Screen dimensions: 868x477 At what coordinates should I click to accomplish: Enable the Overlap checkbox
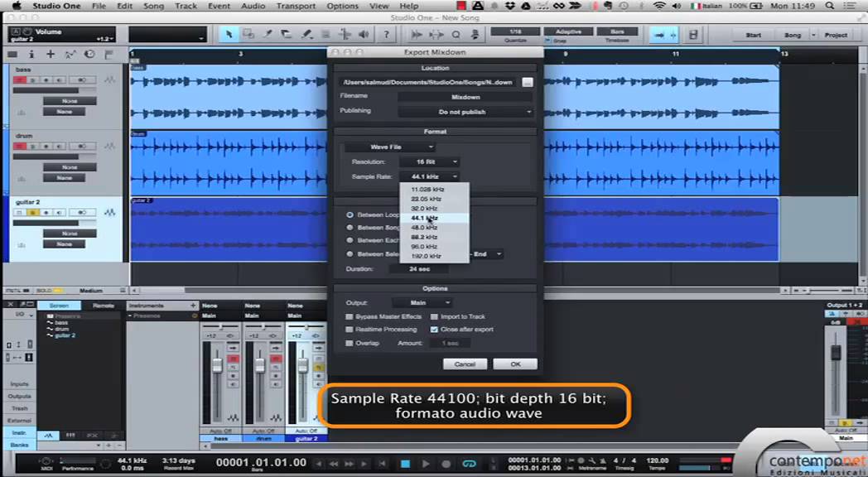coord(350,343)
